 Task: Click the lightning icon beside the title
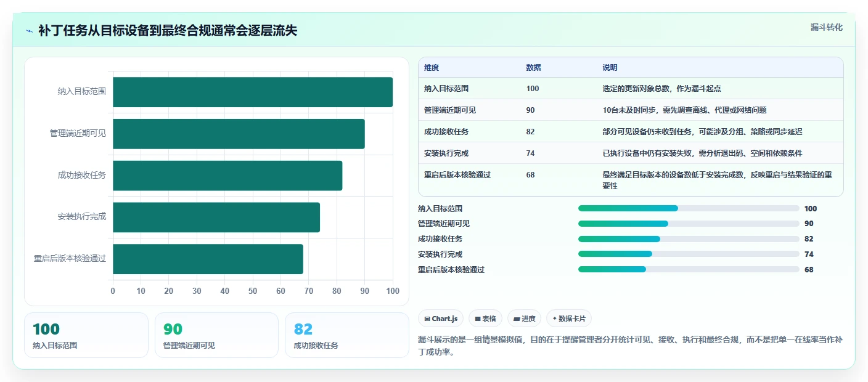point(30,31)
